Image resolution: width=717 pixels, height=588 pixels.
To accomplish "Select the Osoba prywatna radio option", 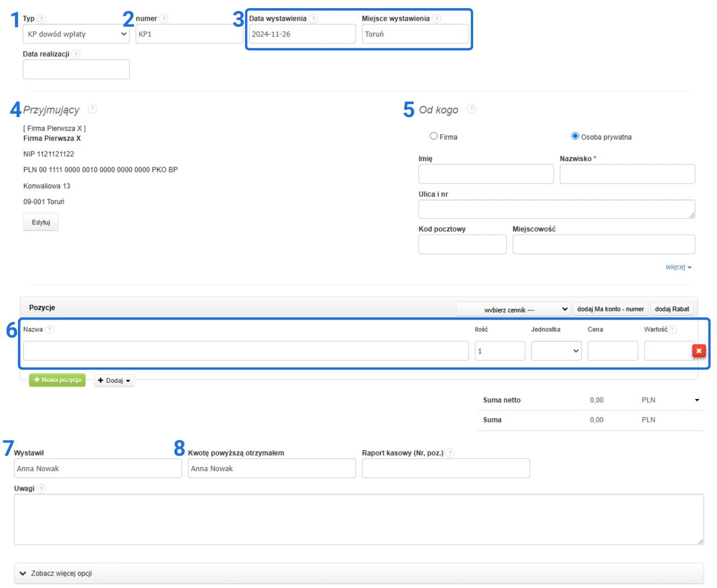I will tap(575, 136).
